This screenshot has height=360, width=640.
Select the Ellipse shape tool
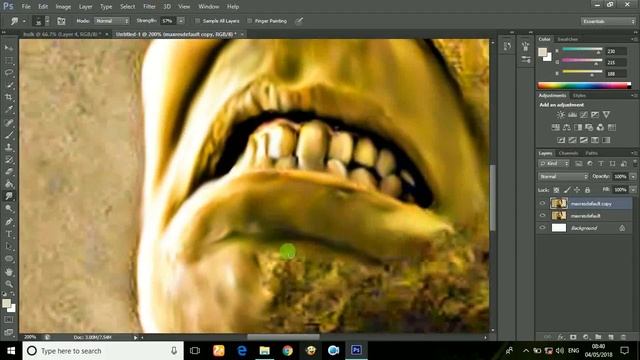click(9, 259)
